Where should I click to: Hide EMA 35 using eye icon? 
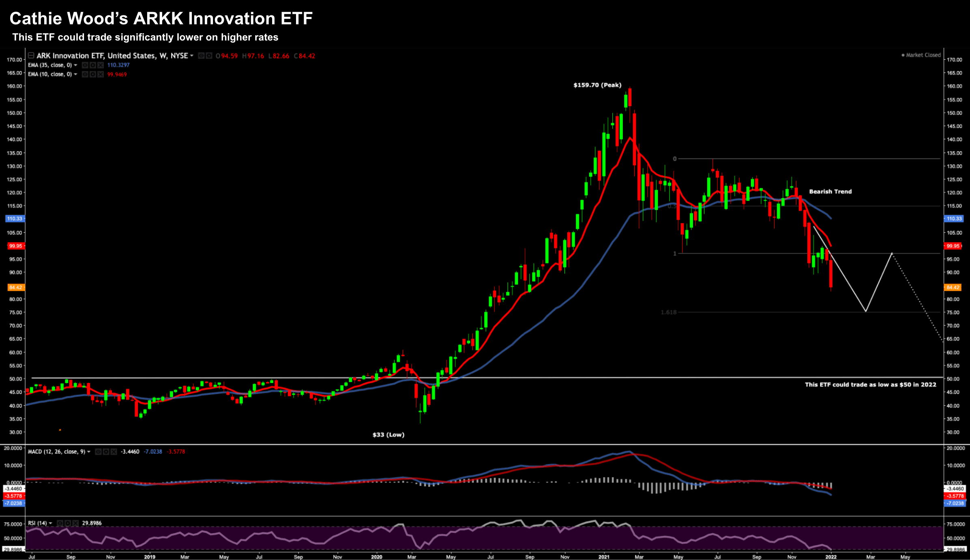85,65
